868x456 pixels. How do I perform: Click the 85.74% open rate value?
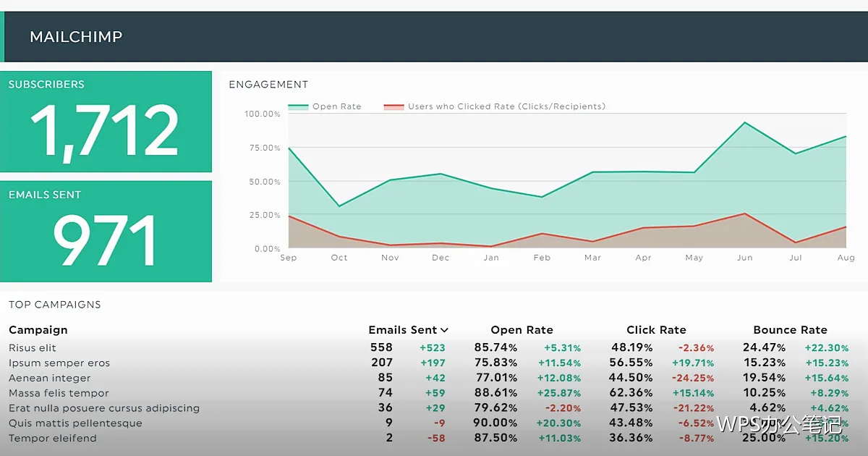tap(496, 348)
